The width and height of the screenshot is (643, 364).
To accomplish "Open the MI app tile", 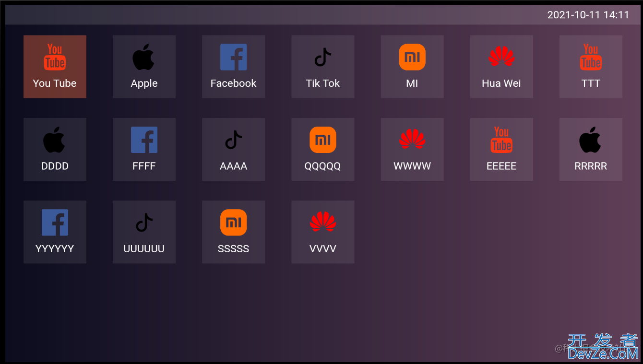I will click(x=412, y=67).
